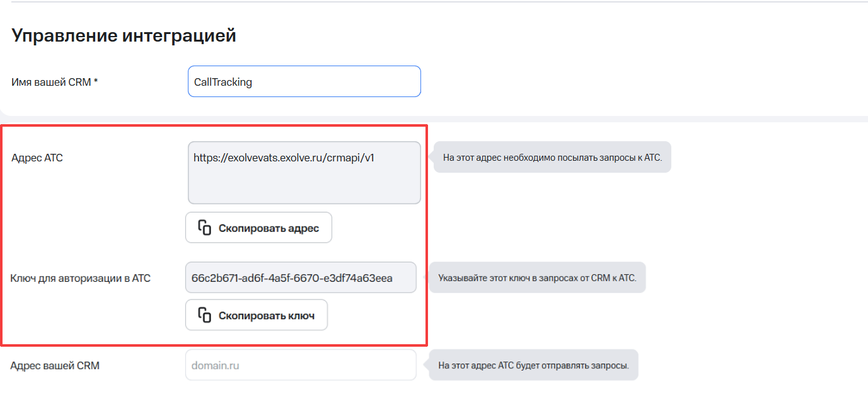Click the Имя вашей CRM label
This screenshot has width=868, height=394.
[x=52, y=82]
